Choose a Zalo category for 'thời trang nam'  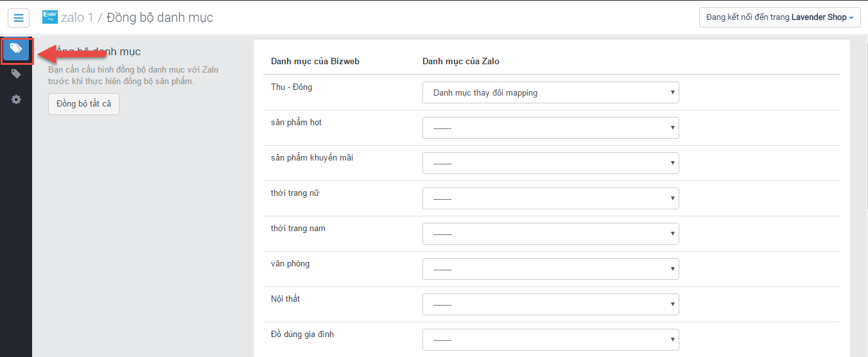click(x=550, y=234)
